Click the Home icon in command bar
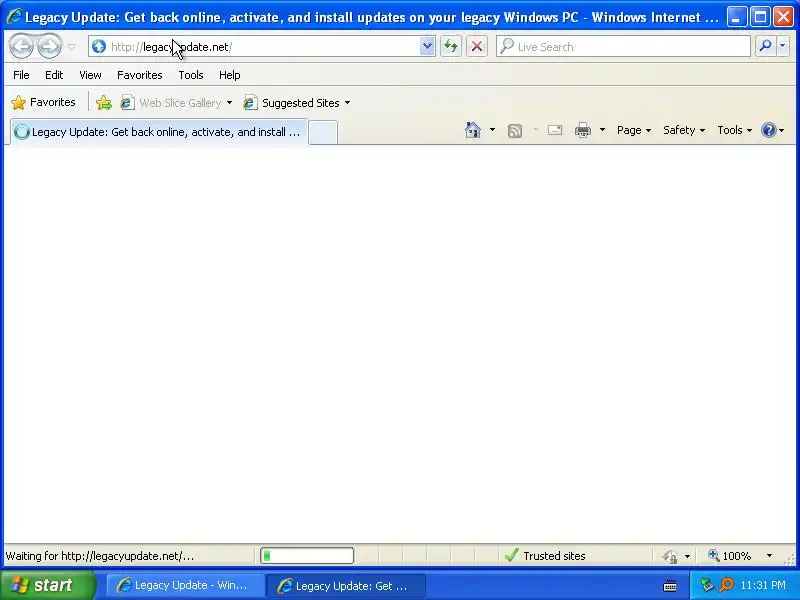The height and width of the screenshot is (600, 800). [x=473, y=130]
